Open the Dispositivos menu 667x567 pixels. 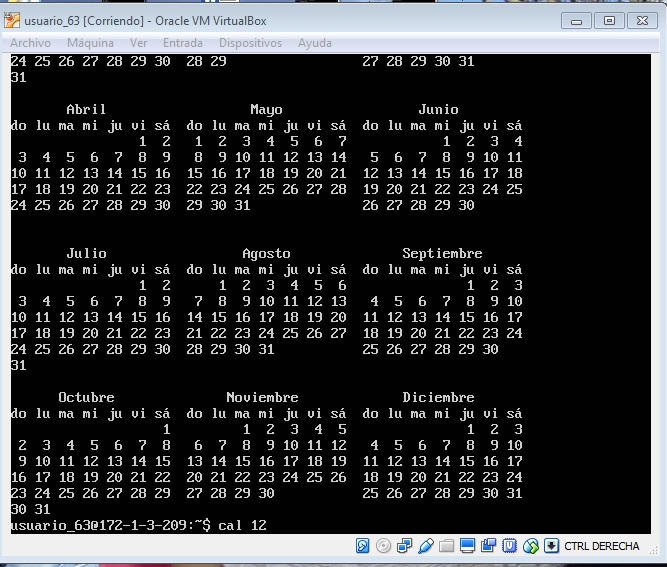tap(250, 43)
